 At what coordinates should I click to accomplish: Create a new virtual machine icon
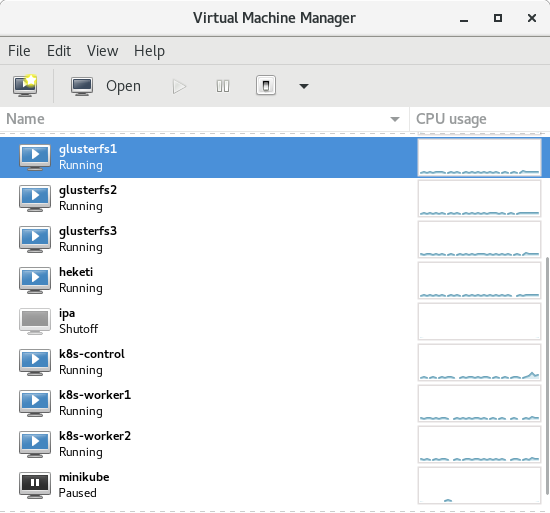tap(25, 86)
